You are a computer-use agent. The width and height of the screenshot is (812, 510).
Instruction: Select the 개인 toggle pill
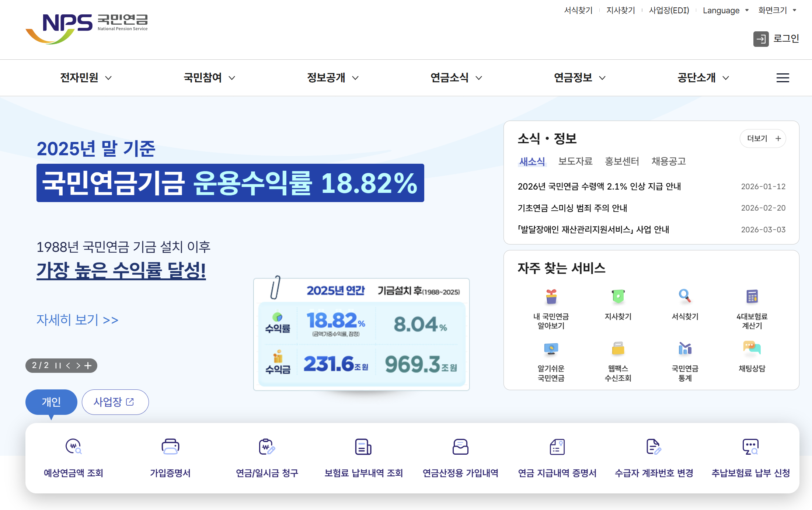pyautogui.click(x=51, y=402)
